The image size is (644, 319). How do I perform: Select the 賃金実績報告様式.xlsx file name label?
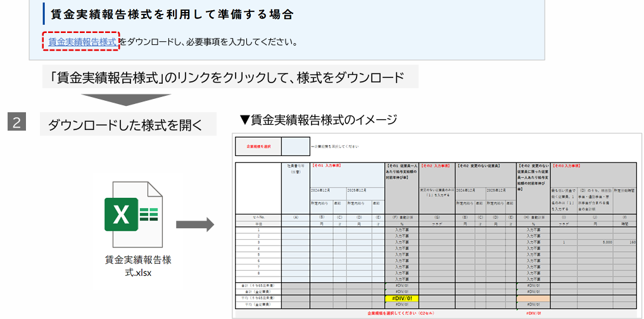point(138,266)
